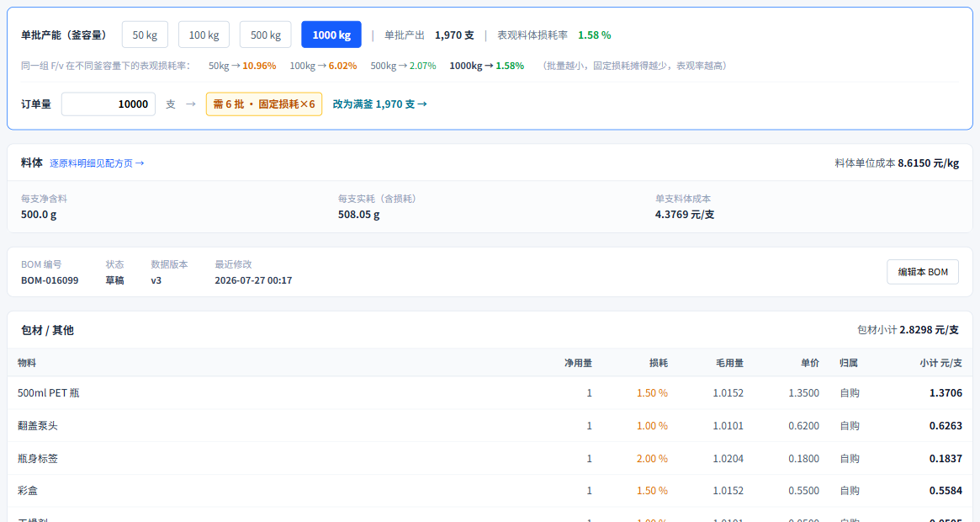This screenshot has height=522, width=980.
Task: Click the 表观料体损耗率 1.58 % value
Action: pyautogui.click(x=595, y=35)
